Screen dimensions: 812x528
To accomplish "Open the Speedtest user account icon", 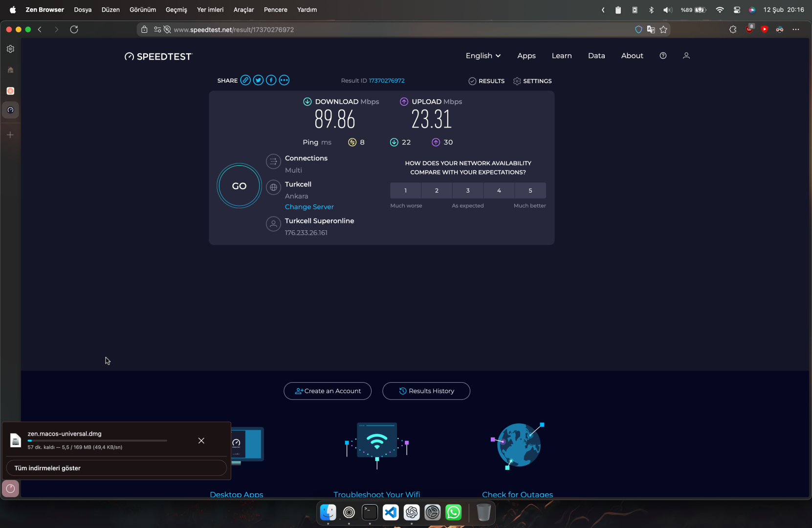I will click(686, 56).
